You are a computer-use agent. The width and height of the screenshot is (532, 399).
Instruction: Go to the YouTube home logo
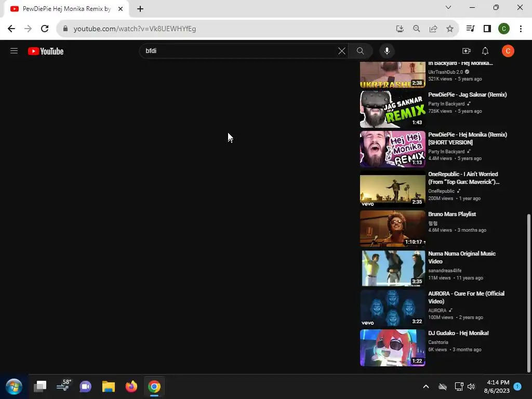[x=46, y=51]
